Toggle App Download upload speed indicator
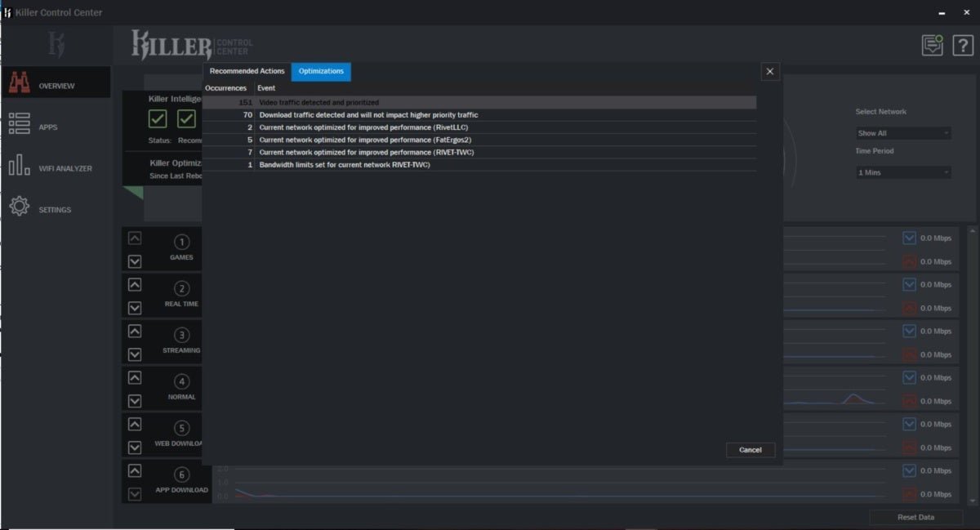Viewport: 980px width, 530px height. pos(909,494)
